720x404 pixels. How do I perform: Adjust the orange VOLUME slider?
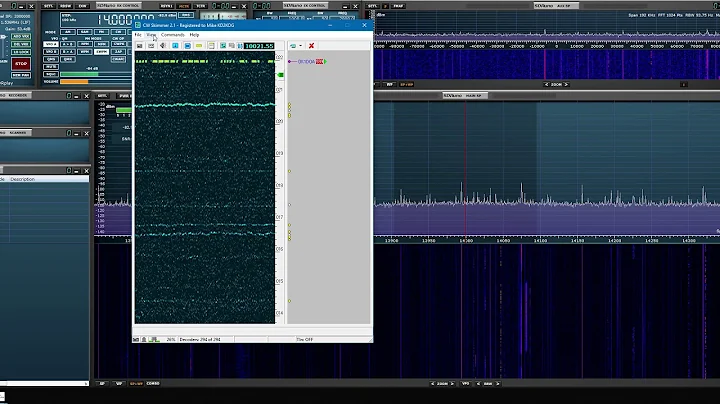click(96, 82)
